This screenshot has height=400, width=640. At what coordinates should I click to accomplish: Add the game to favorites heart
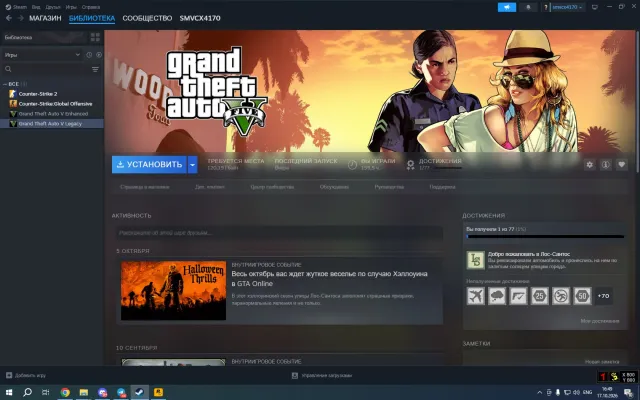click(621, 164)
